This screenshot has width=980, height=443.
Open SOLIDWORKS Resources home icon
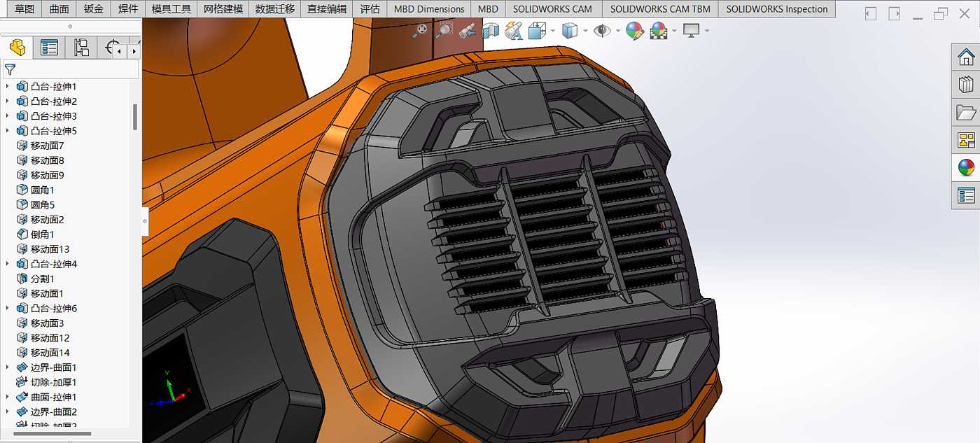pyautogui.click(x=966, y=57)
